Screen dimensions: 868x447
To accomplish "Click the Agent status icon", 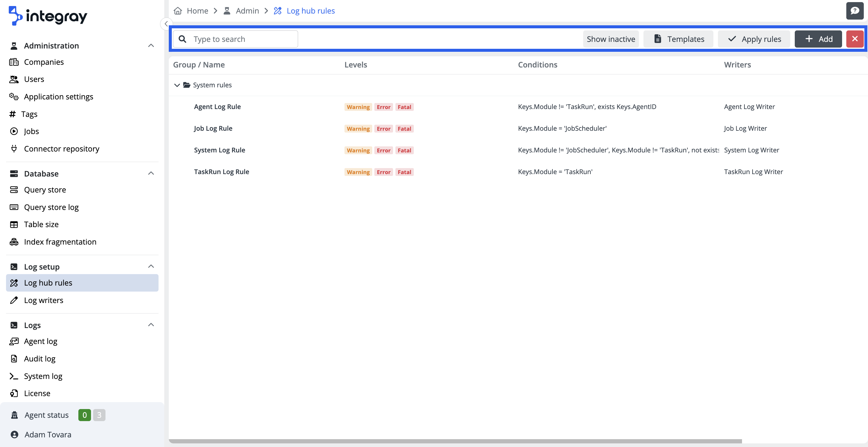I will 14,415.
